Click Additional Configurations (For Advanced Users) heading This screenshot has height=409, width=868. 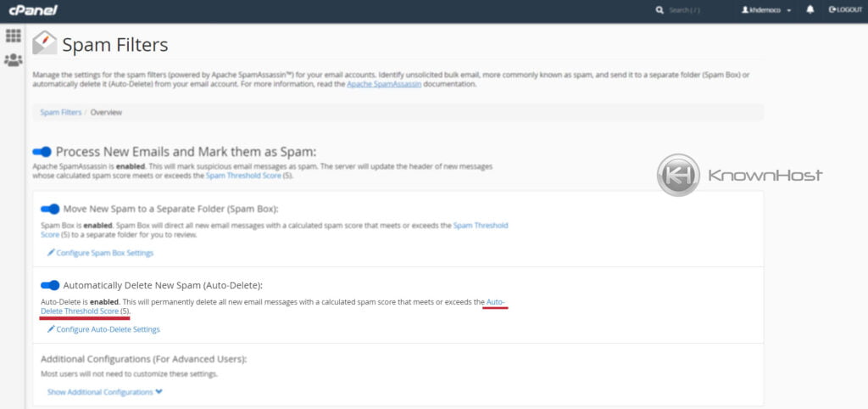[x=143, y=359]
